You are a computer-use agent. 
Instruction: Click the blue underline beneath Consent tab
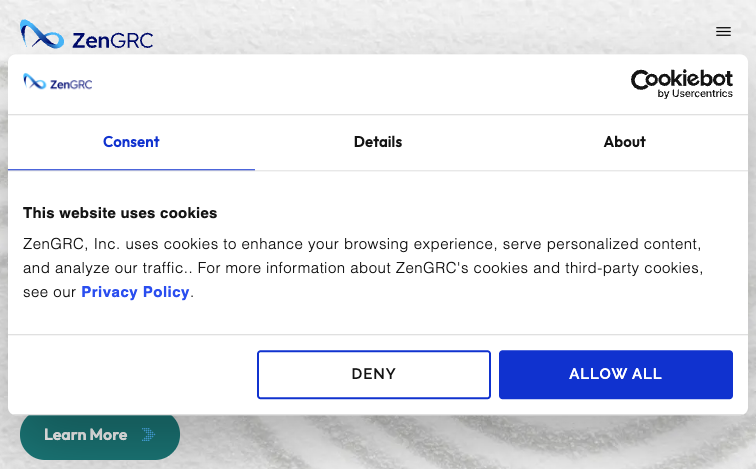click(131, 170)
